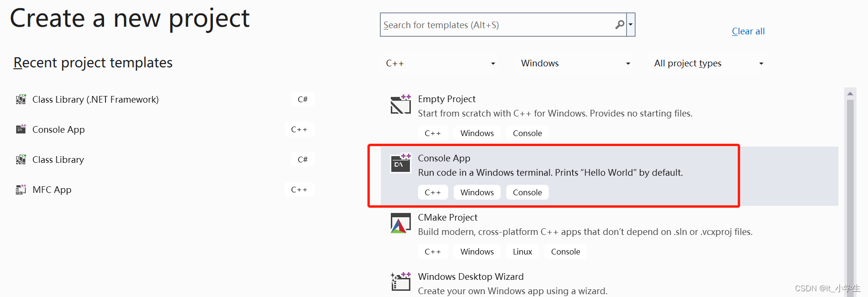Click the Class Library (.NET Framework) icon
Viewport: 868px width, 297px height.
pyautogui.click(x=21, y=99)
